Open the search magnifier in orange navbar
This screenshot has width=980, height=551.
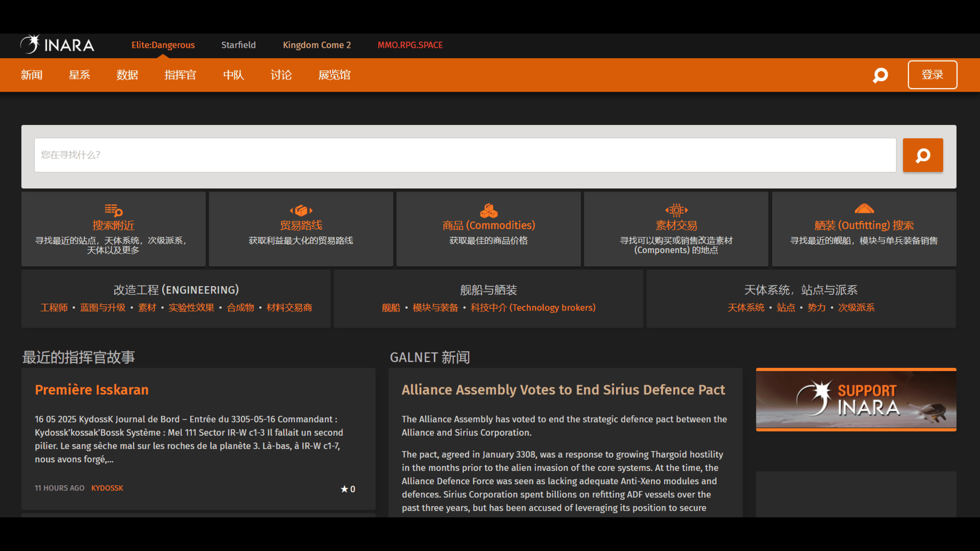880,75
